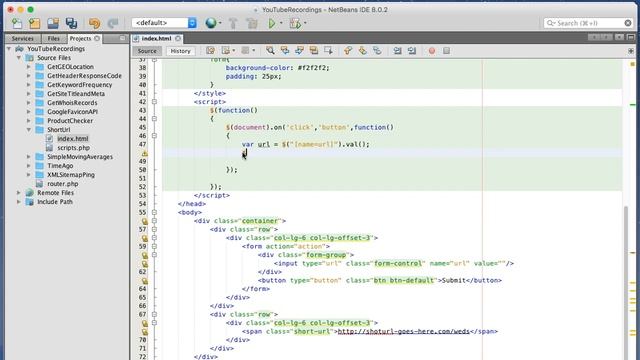Select the GetWhoisRecords folder
Image resolution: width=640 pixels, height=360 pixels.
(x=72, y=102)
